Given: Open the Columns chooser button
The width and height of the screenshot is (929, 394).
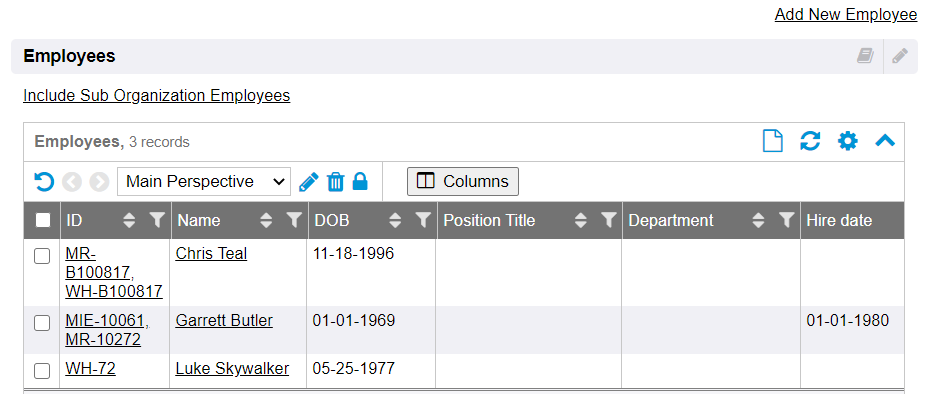Looking at the screenshot, I should pyautogui.click(x=463, y=181).
